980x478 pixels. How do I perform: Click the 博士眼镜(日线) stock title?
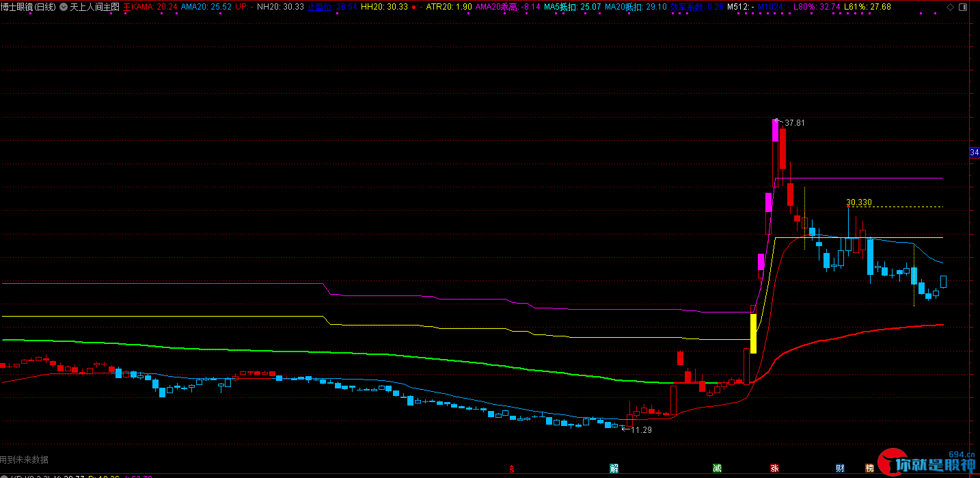tap(29, 6)
